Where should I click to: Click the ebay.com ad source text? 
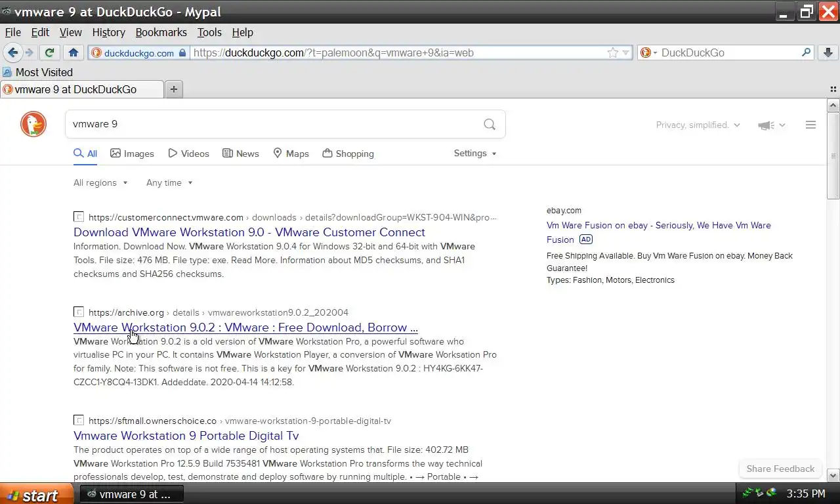[x=564, y=211]
